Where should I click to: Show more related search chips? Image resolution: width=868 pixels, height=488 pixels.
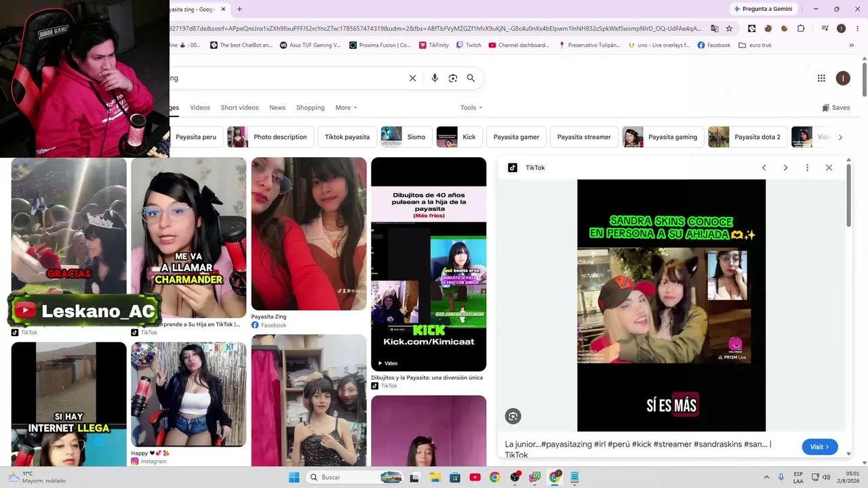(840, 137)
